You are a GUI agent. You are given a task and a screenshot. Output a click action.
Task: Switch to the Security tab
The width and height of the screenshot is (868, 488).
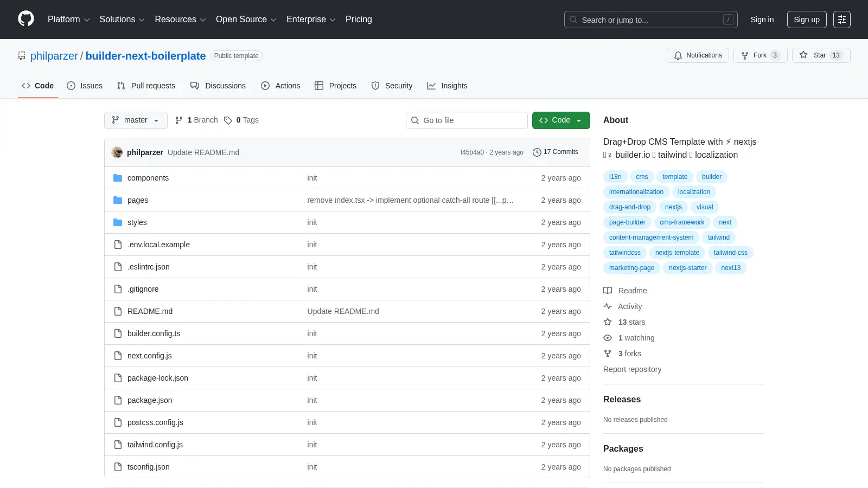pyautogui.click(x=392, y=86)
